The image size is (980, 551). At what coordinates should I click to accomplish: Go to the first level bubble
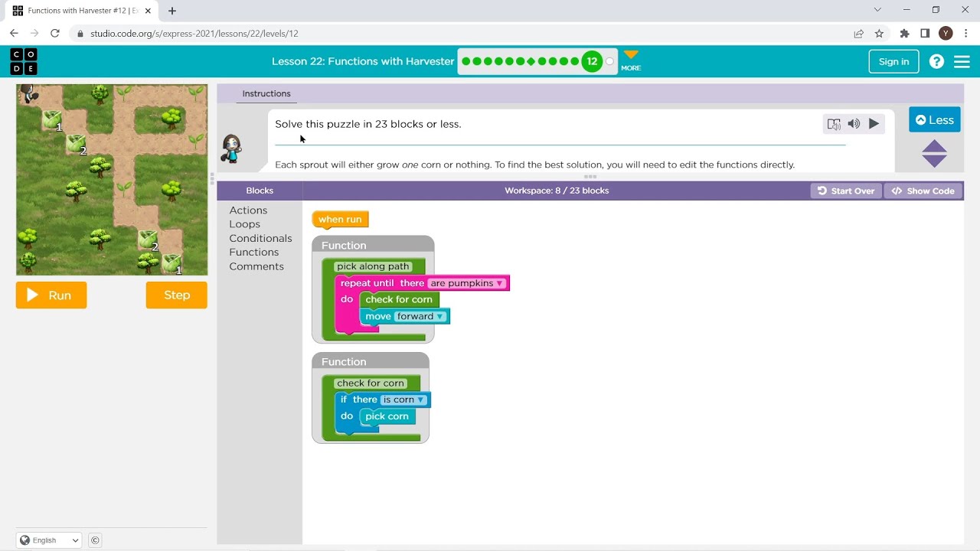coord(466,61)
